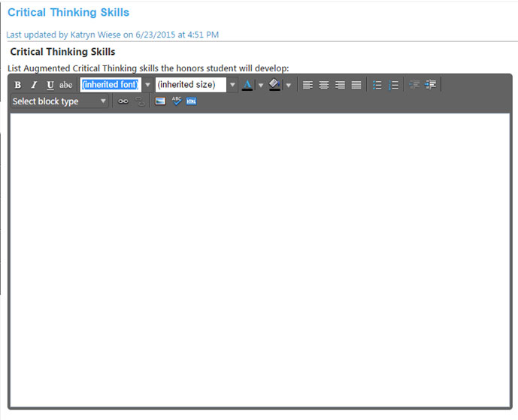This screenshot has height=420, width=518.
Task: Decrease indent with outdent icon
Action: coord(414,85)
